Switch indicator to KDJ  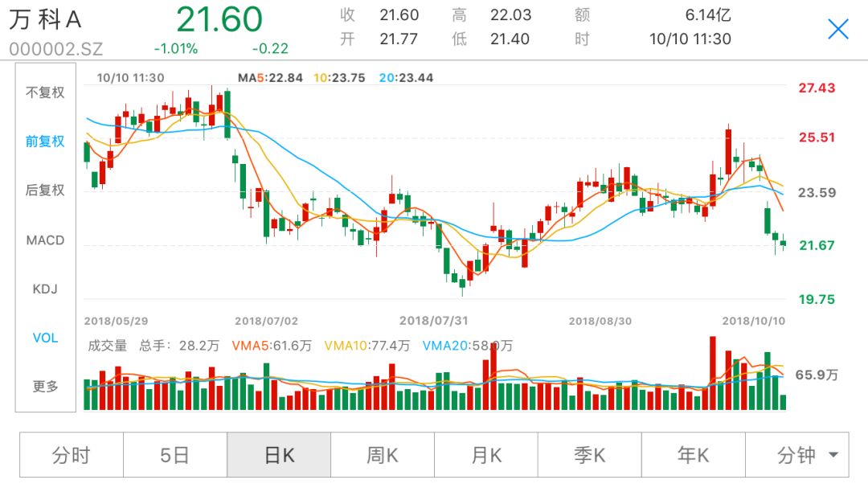point(45,289)
